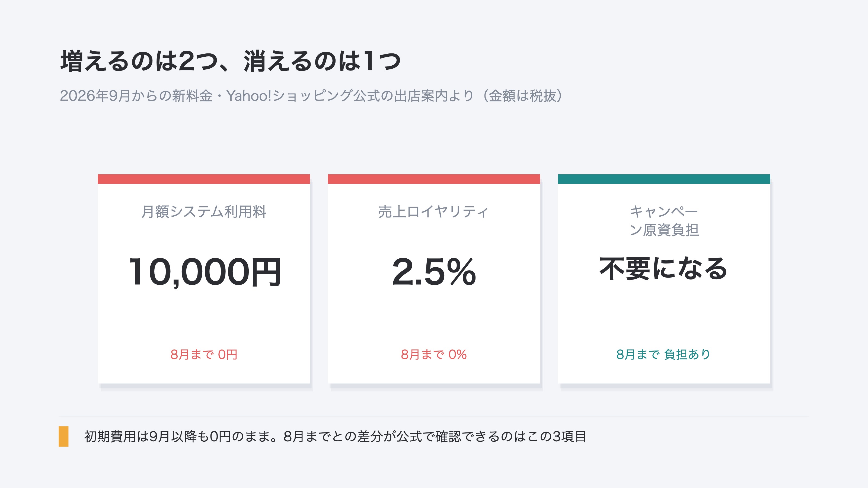Click the 8月まで 負担あり note
This screenshot has height=488, width=868.
tap(663, 354)
